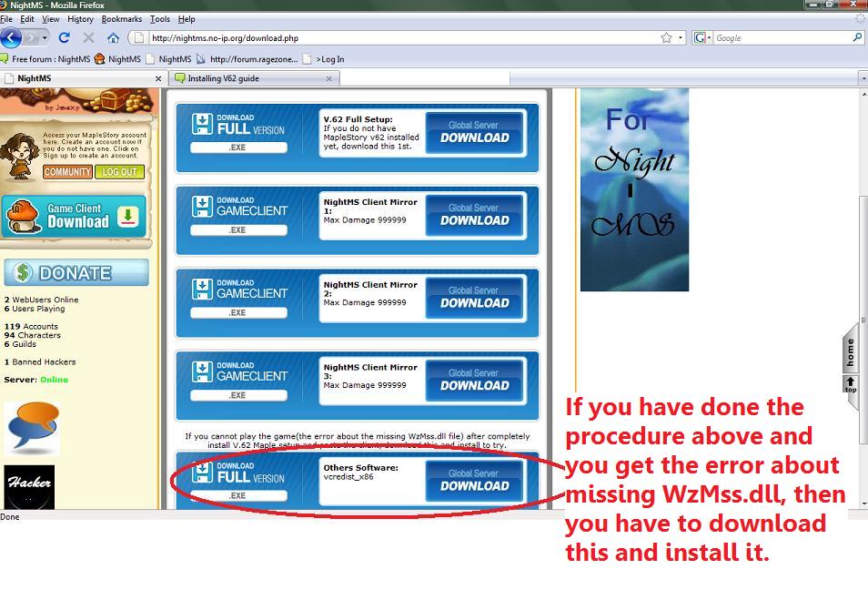Click the floppy disk icon in Mirror 2 row
The height and width of the screenshot is (600, 868).
click(202, 289)
